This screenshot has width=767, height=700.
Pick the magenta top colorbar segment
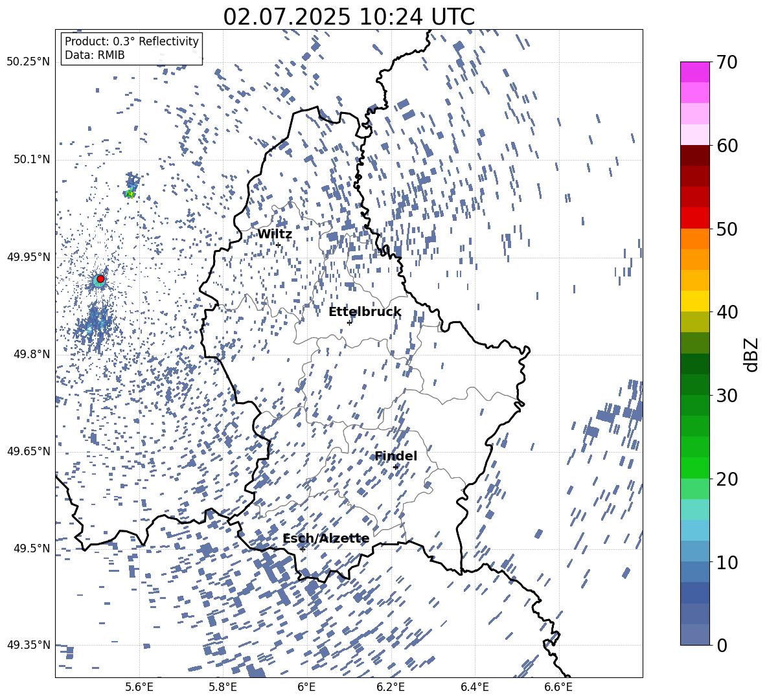click(x=694, y=72)
